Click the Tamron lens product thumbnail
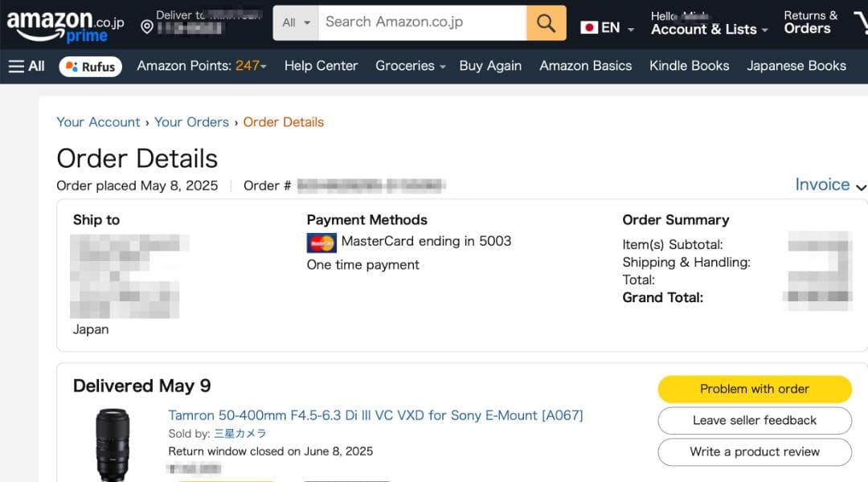Image resolution: width=868 pixels, height=482 pixels. click(x=112, y=445)
